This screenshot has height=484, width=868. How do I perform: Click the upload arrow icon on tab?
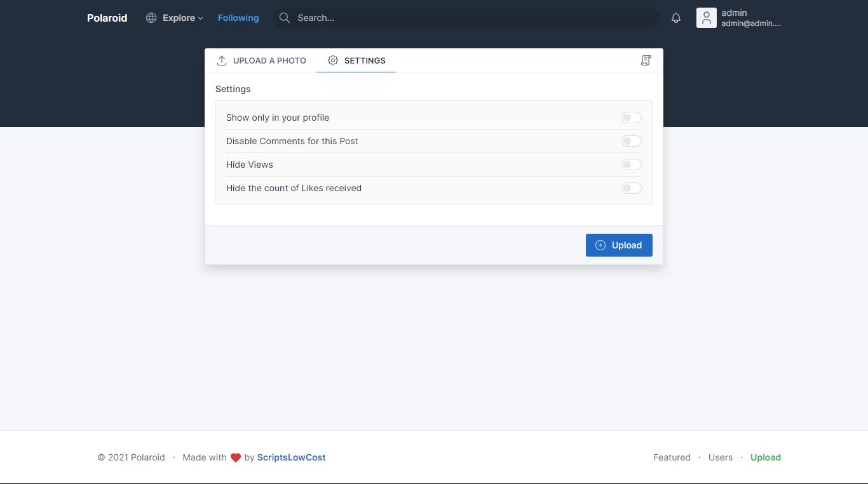point(222,60)
